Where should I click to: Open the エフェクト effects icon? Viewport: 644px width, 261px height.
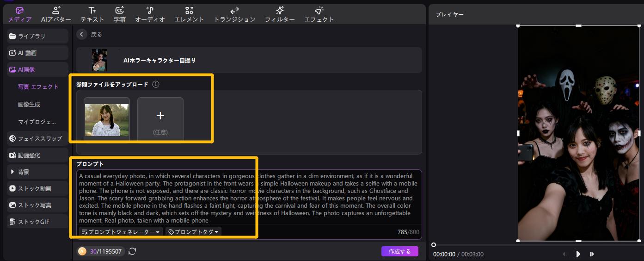pyautogui.click(x=319, y=11)
